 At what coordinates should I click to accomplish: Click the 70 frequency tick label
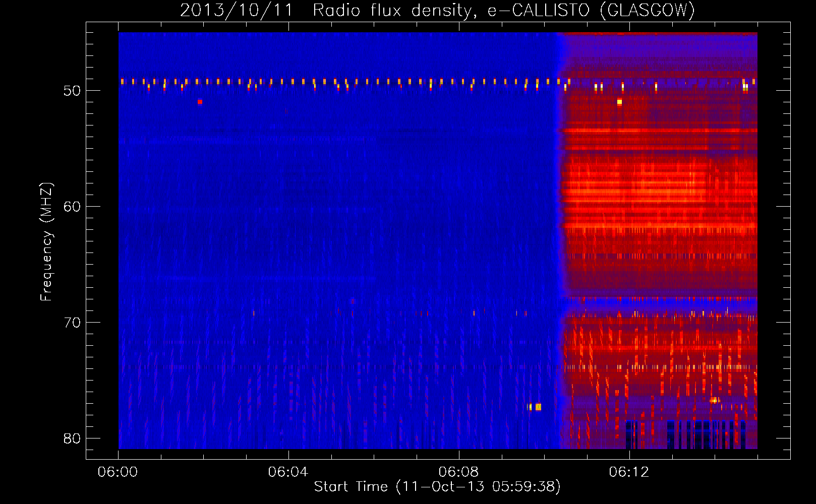click(72, 323)
